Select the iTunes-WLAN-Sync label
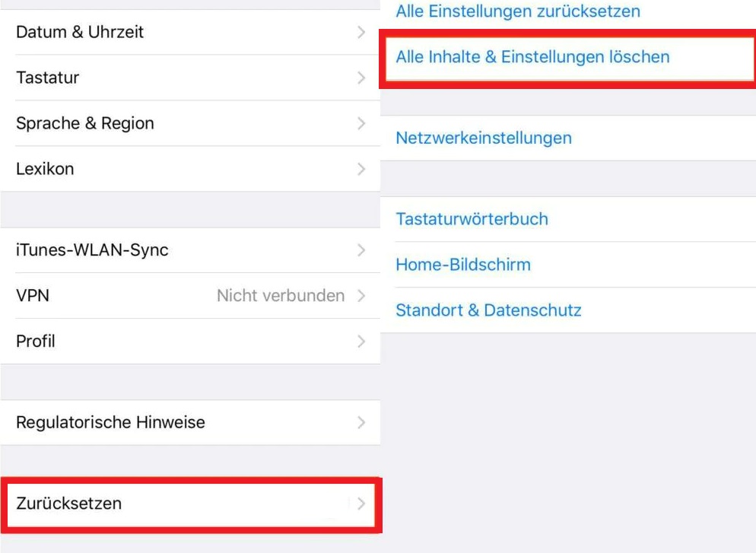This screenshot has width=756, height=553. [x=92, y=250]
